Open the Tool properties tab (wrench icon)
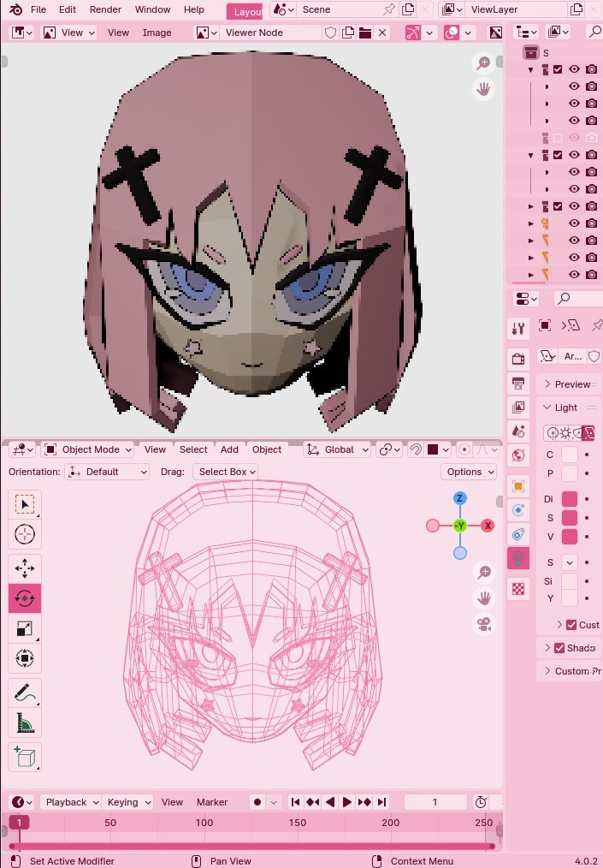Screen dimensions: 603x868 (518, 328)
